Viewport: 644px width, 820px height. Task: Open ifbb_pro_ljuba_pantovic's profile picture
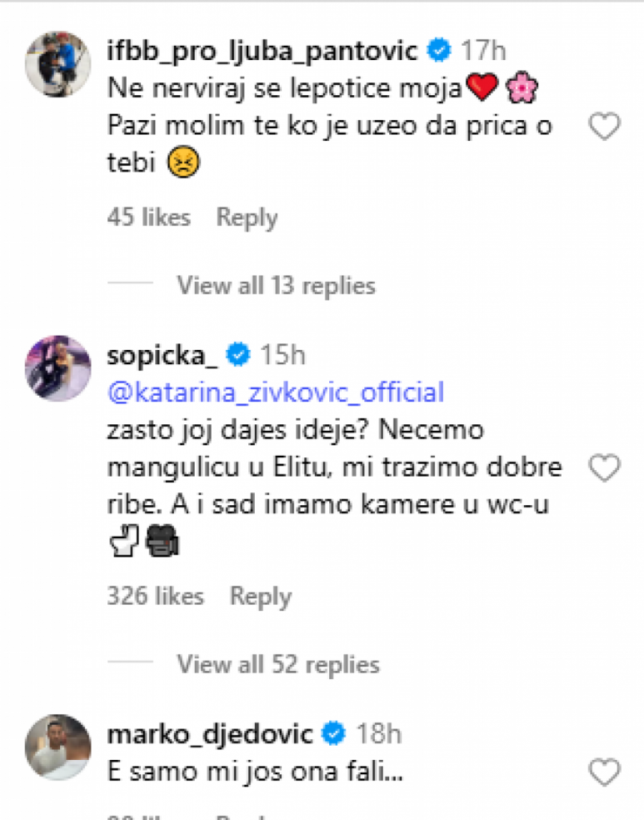57,62
